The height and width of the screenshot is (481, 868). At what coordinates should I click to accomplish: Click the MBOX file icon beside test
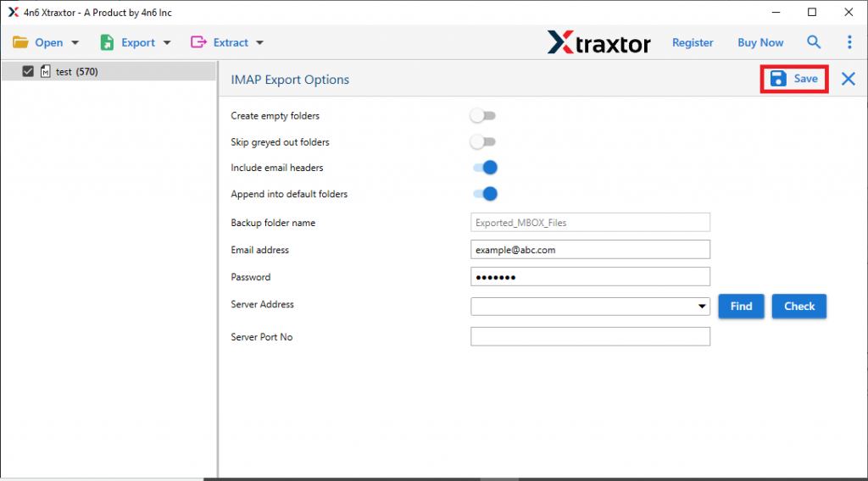[x=45, y=72]
